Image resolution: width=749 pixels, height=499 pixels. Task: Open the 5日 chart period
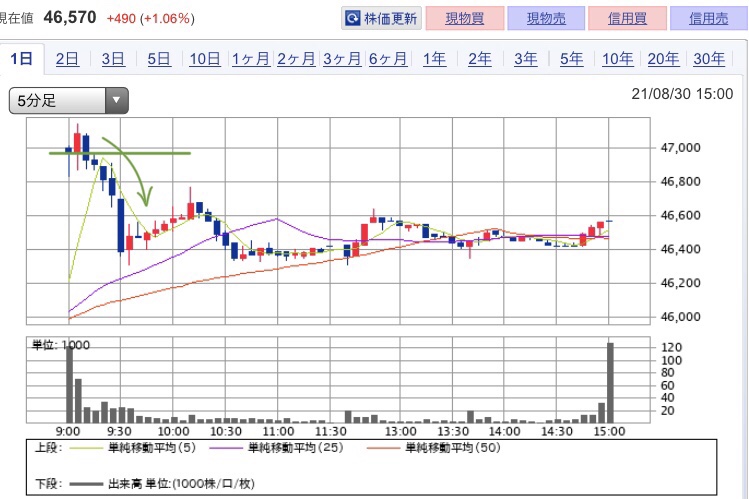[x=159, y=59]
